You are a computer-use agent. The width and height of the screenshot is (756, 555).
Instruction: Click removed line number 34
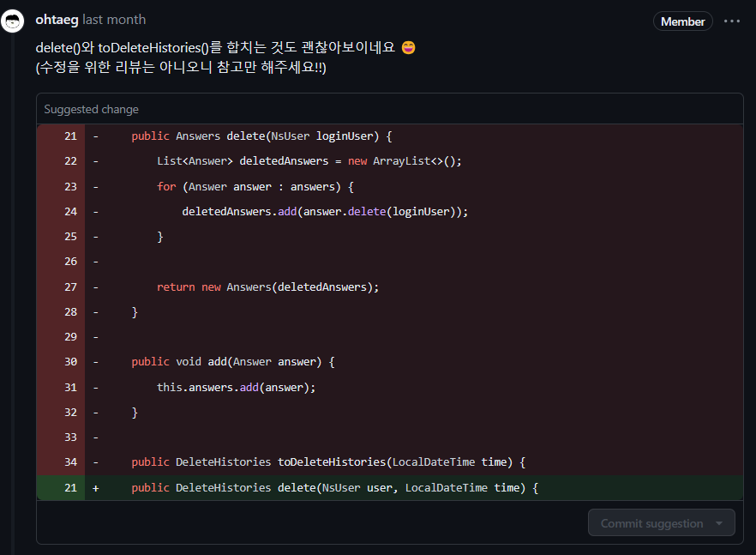70,462
